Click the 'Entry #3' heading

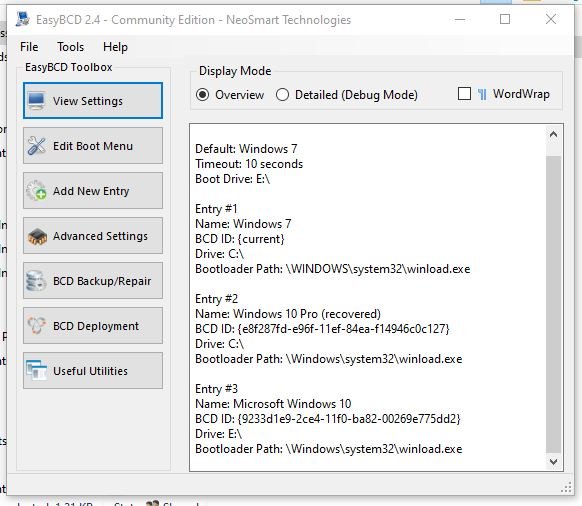click(x=216, y=389)
